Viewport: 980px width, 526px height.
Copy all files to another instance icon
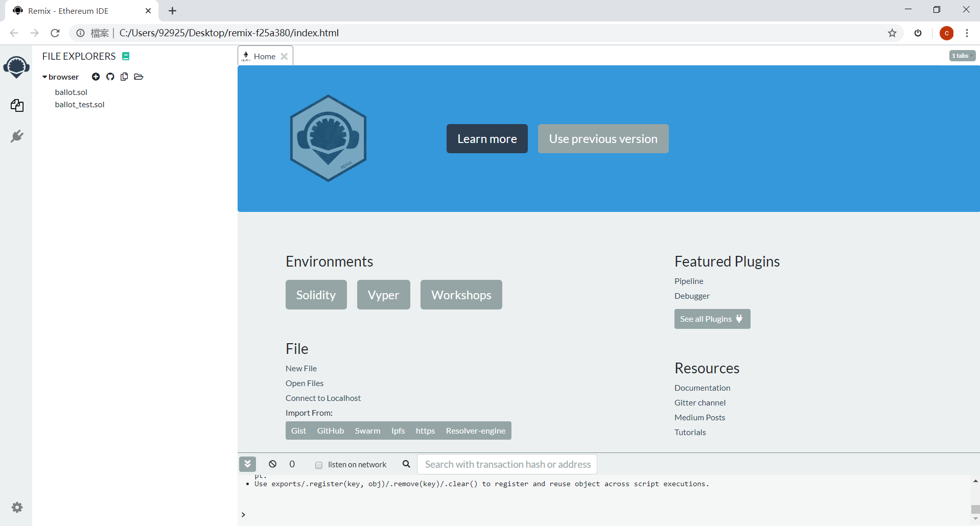coord(124,77)
